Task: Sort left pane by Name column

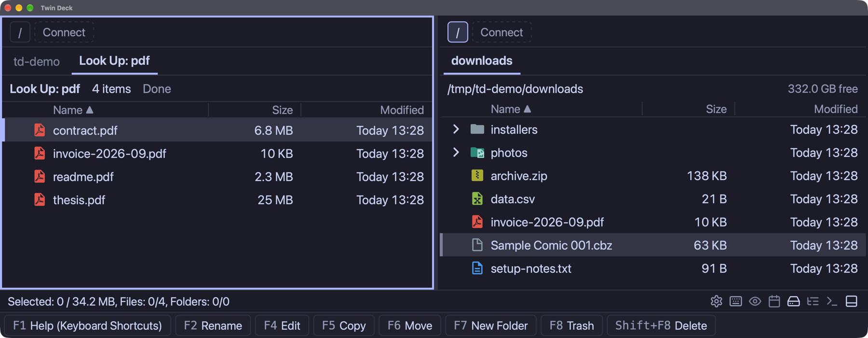Action: [x=72, y=110]
